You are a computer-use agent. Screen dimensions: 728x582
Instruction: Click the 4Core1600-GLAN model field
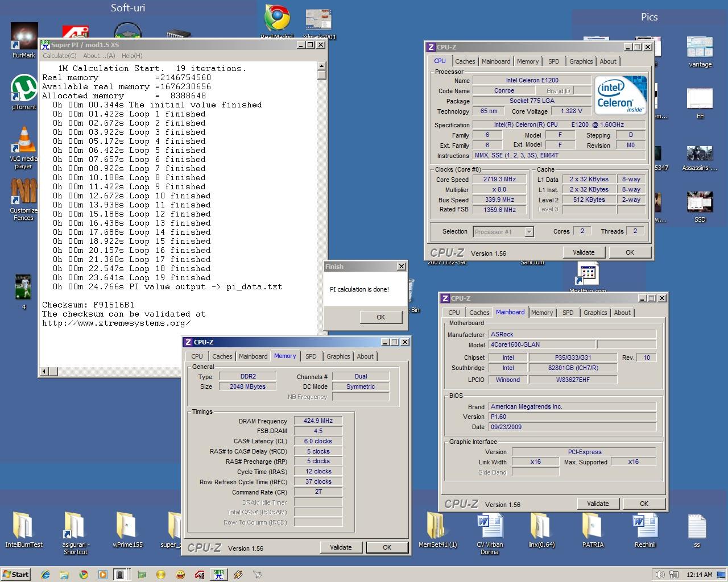(x=542, y=344)
